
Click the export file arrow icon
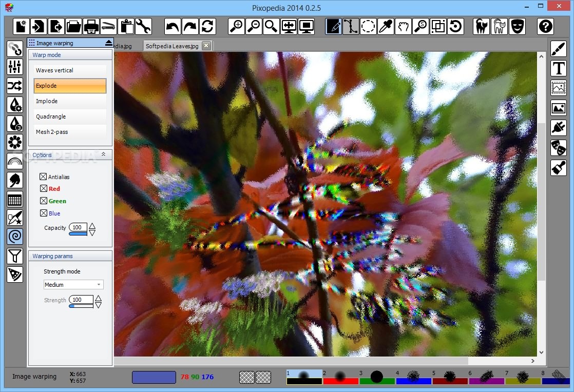tap(56, 26)
